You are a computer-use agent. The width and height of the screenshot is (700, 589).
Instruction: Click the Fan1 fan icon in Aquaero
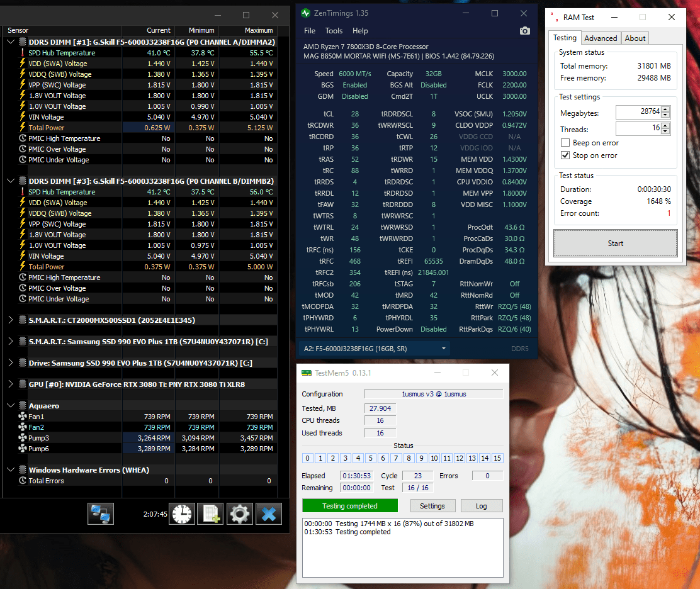click(x=22, y=417)
